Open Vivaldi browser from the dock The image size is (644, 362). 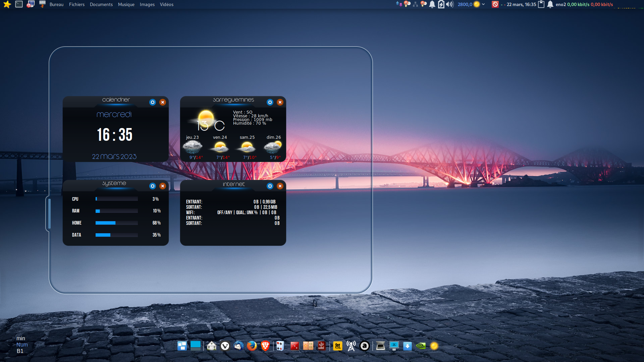[225, 346]
